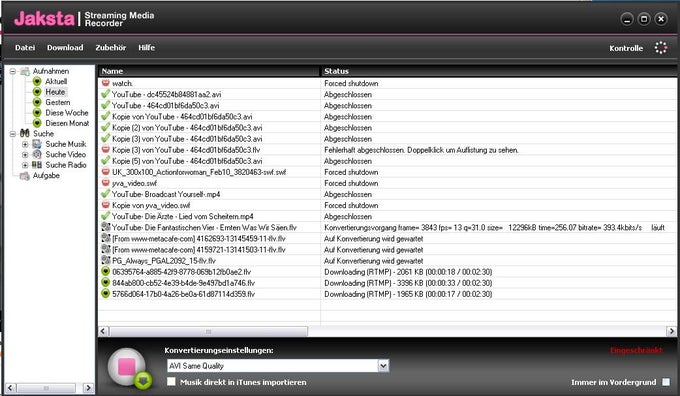
Task: Open the Zubehör menu
Action: click(111, 48)
